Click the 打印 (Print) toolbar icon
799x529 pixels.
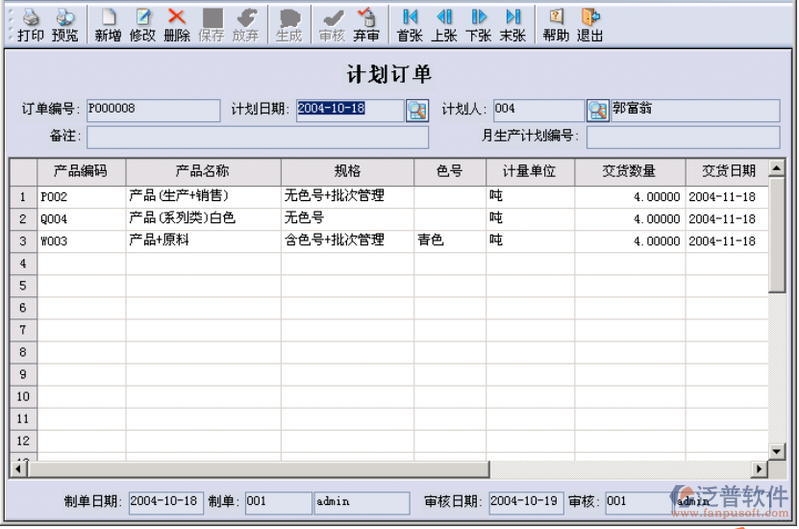tap(30, 24)
